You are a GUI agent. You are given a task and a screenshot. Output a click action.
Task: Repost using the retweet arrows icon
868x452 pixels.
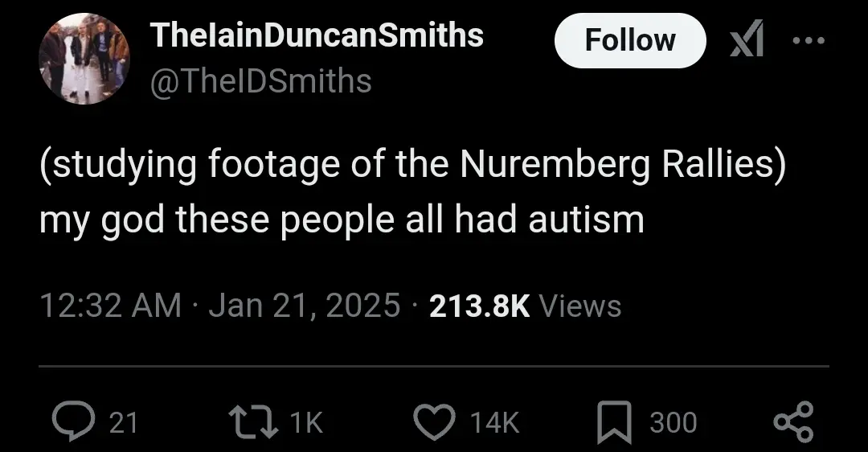[x=253, y=422]
